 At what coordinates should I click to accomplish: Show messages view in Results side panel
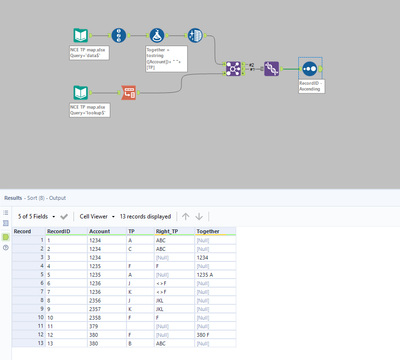pos(6,213)
